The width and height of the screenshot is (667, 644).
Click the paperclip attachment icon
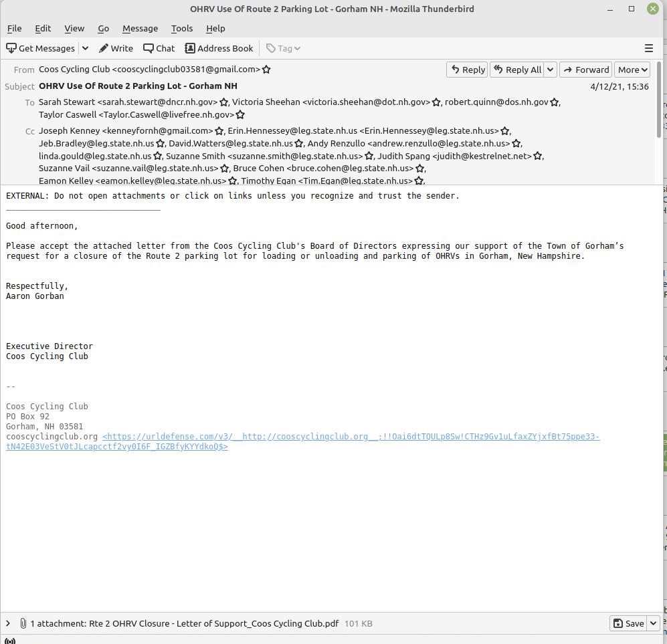[x=23, y=623]
